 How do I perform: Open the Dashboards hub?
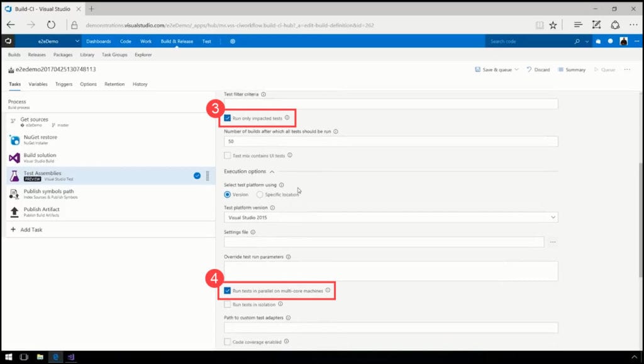[99, 41]
